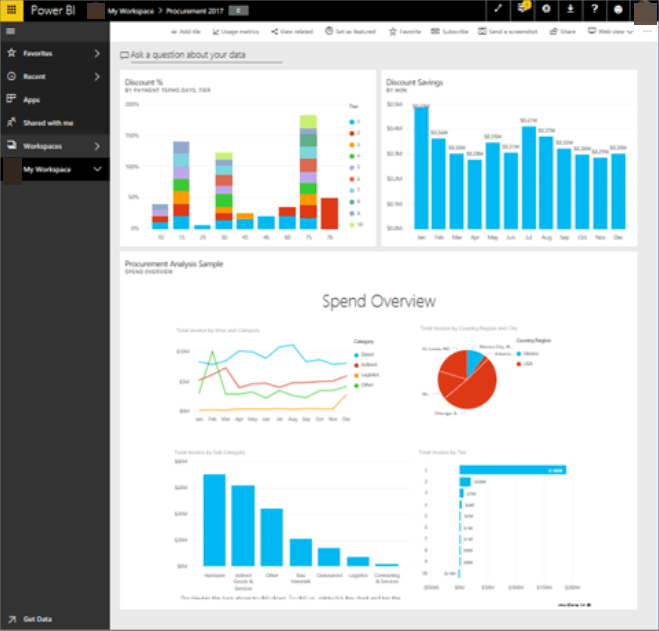Click the Subscribe envelope icon
Screen dimensions: 659x631
pyautogui.click(x=435, y=32)
